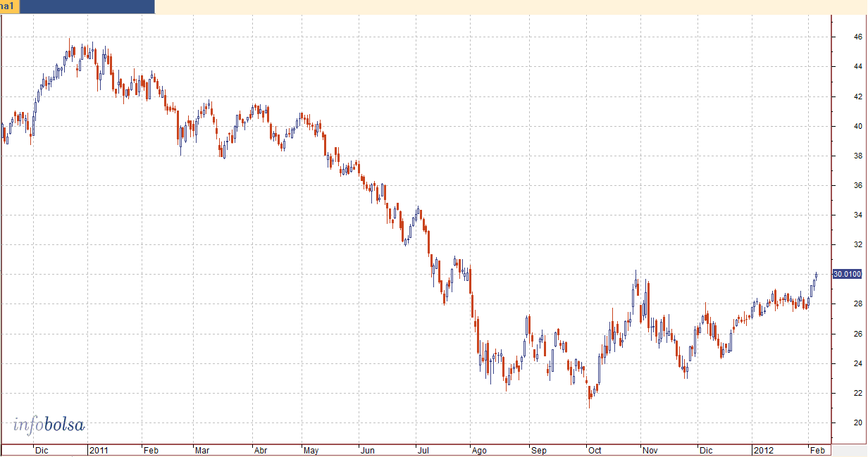Click the 24 price axis label
Screen dimensions: 868x457
[x=859, y=364]
